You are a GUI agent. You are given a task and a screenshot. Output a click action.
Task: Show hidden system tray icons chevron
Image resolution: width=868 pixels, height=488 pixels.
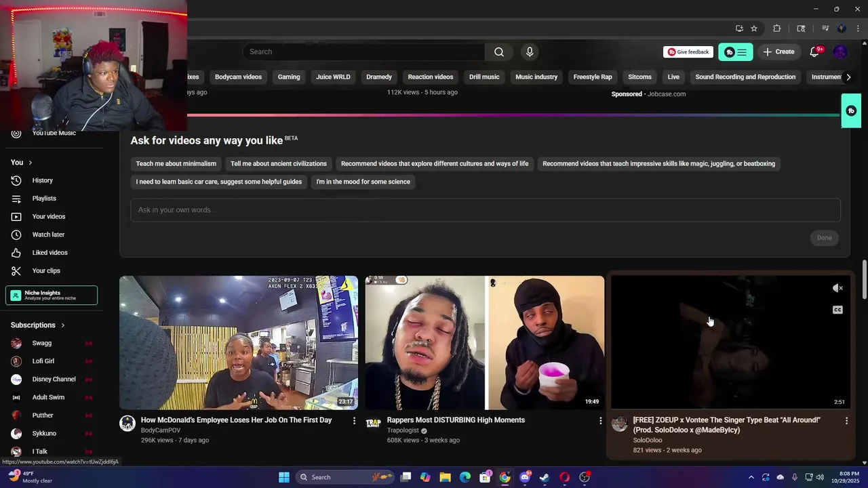(x=751, y=477)
